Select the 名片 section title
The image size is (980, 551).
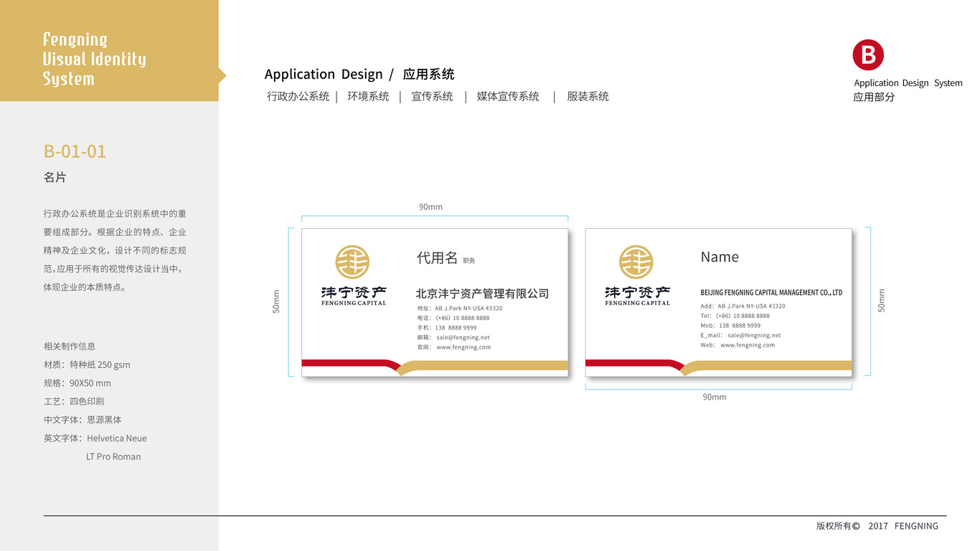[55, 177]
